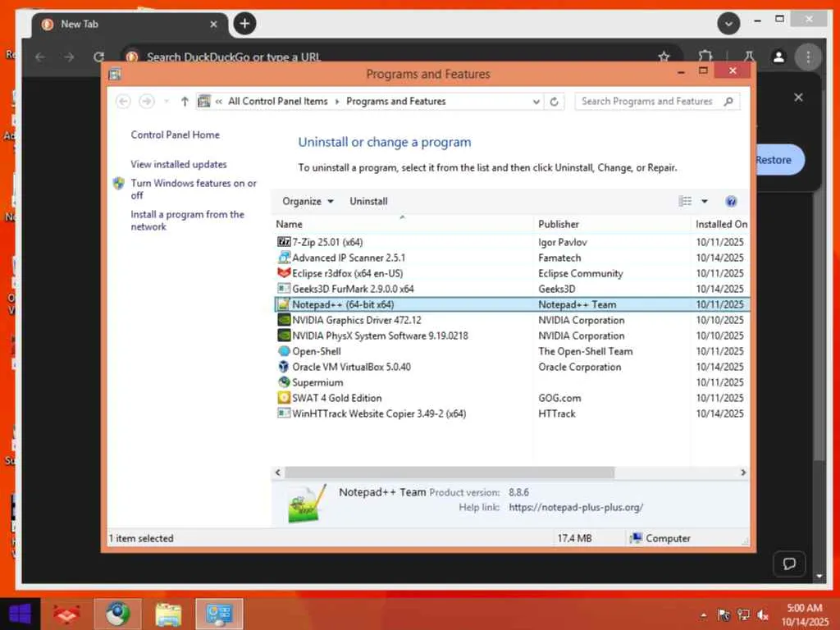Open a new browser tab with plus
Image resolution: width=840 pixels, height=630 pixels.
[244, 24]
